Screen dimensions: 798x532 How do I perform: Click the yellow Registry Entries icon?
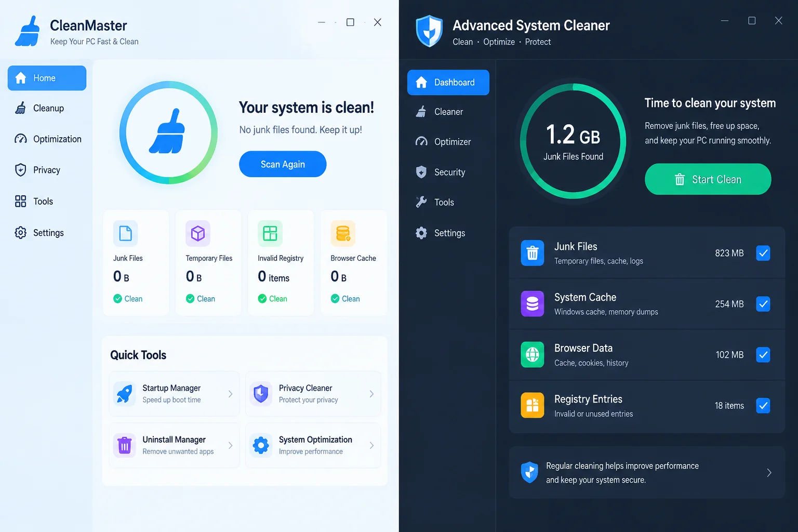coord(533,405)
